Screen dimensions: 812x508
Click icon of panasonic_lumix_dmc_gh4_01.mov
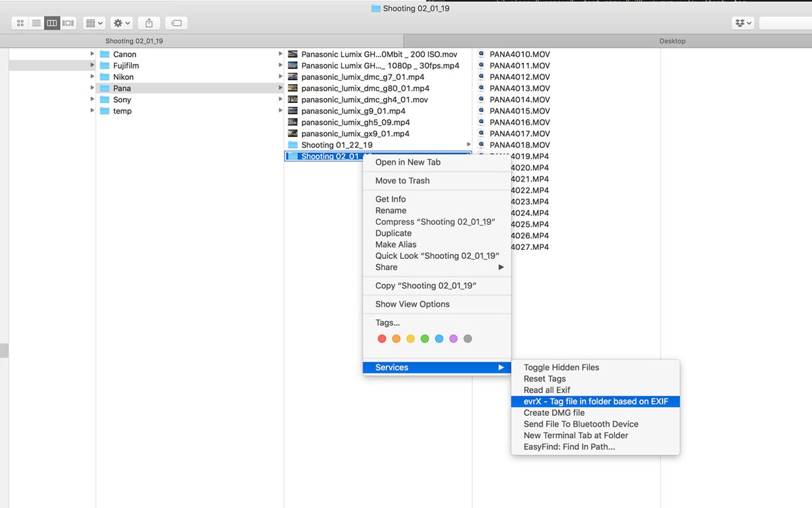point(293,100)
